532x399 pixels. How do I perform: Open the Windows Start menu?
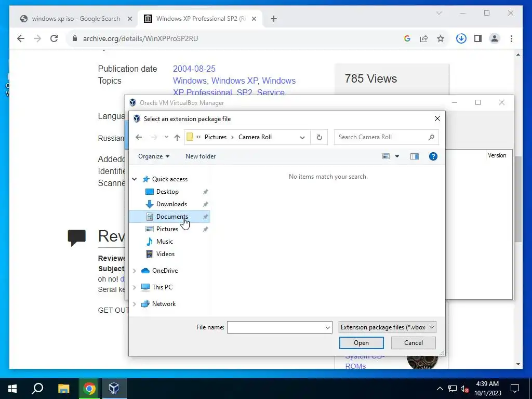click(x=12, y=389)
